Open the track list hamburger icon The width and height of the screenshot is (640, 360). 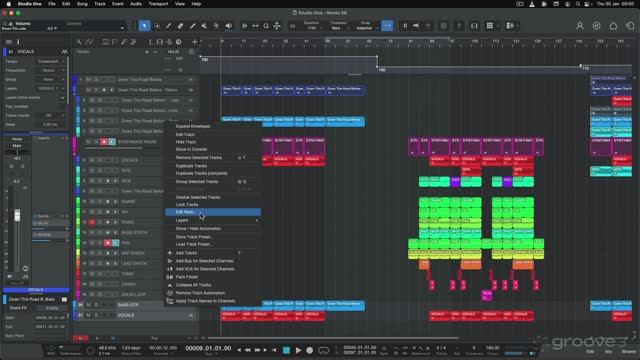coord(9,42)
